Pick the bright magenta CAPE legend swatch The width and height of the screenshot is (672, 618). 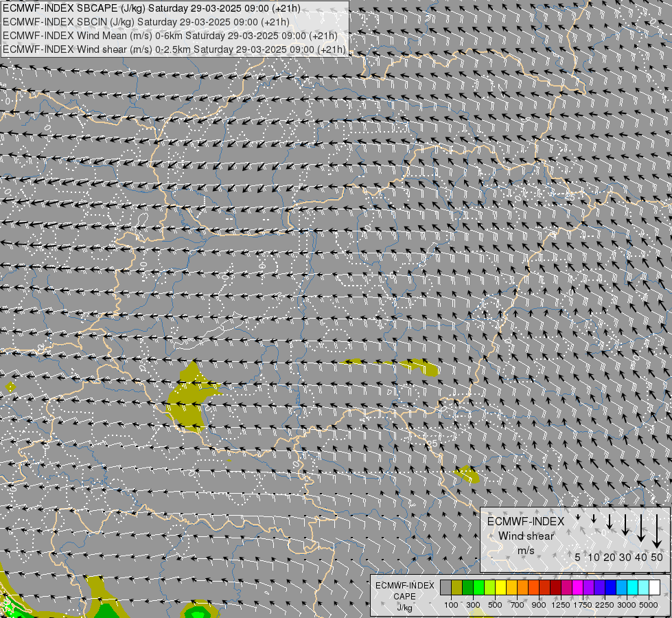click(x=577, y=587)
